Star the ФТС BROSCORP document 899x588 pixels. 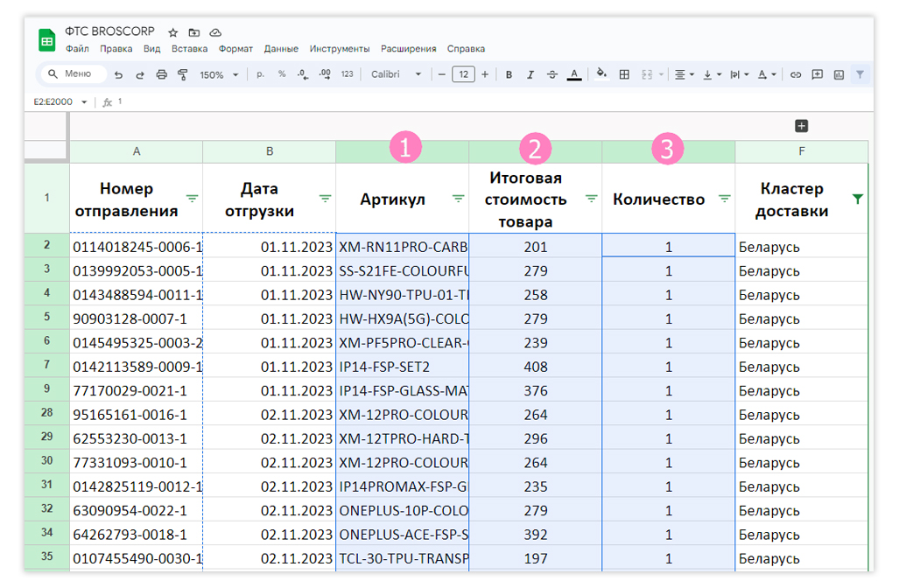point(173,32)
